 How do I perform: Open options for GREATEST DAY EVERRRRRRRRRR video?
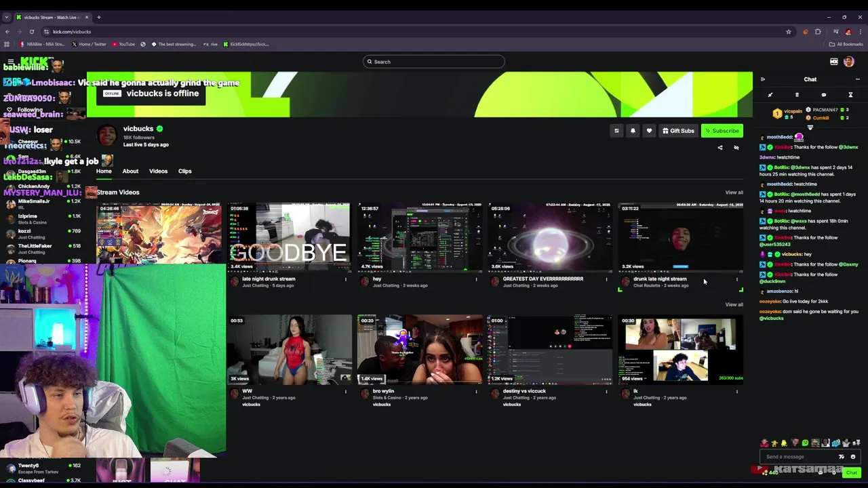point(606,279)
